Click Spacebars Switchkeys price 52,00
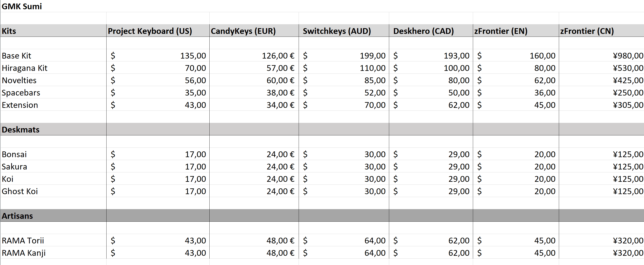The image size is (644, 265). pyautogui.click(x=375, y=92)
